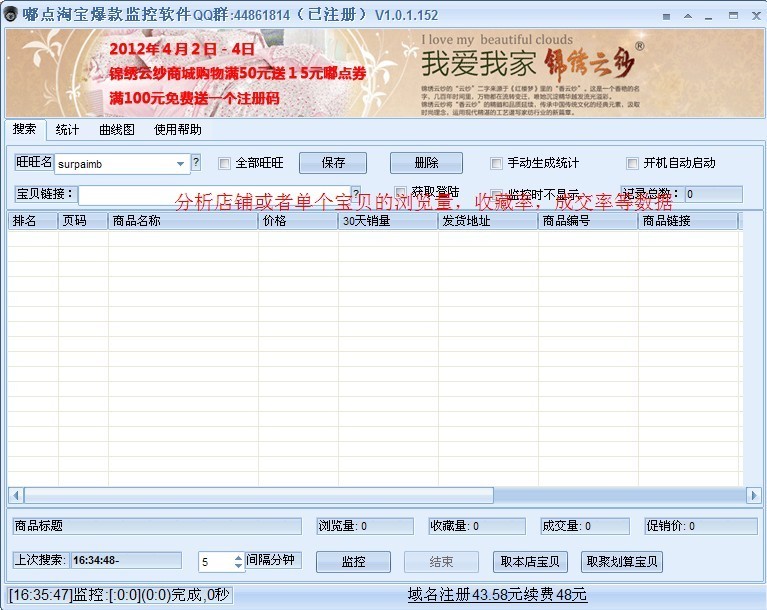
Task: Click the 取聚划算宝贝 button
Action: [622, 562]
